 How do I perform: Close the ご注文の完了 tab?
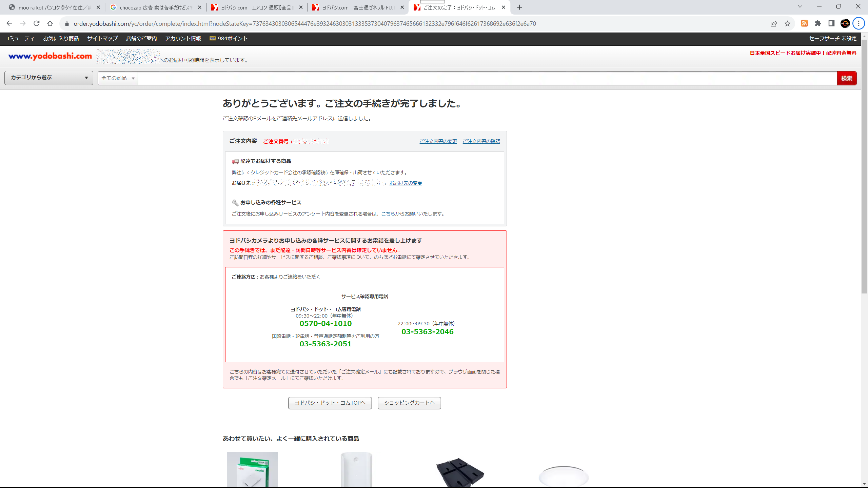tap(504, 7)
